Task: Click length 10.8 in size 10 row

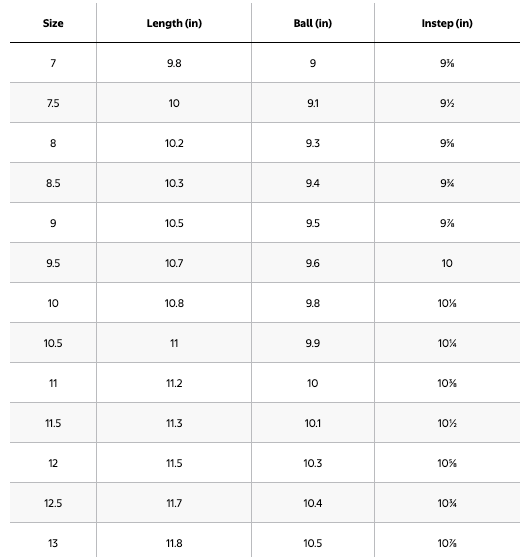Action: (x=174, y=303)
